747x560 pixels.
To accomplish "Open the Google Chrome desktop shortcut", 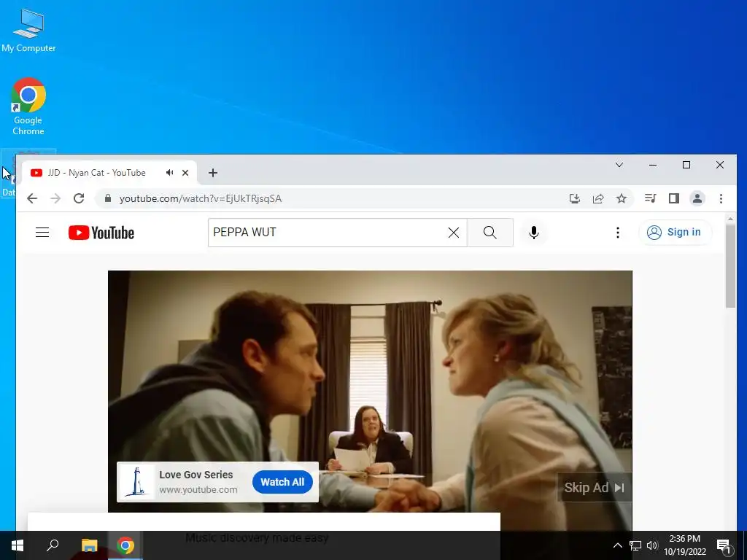I will [28, 106].
